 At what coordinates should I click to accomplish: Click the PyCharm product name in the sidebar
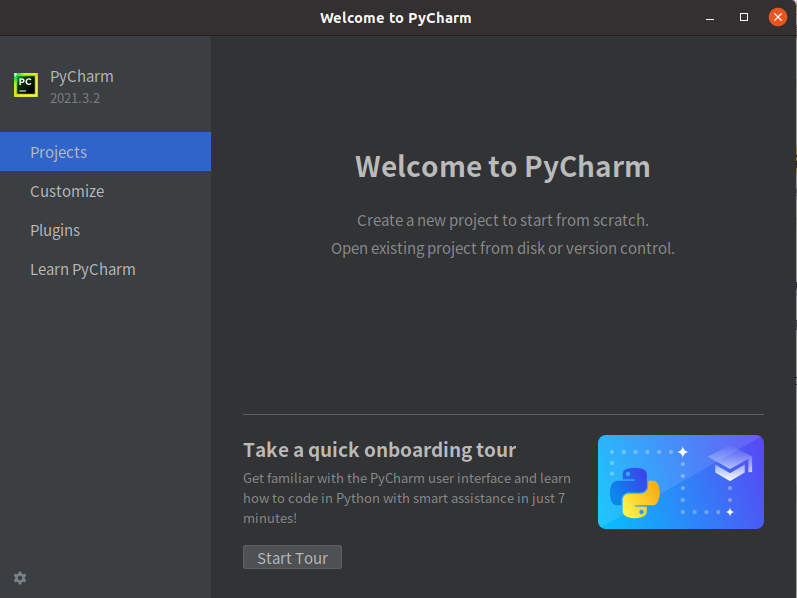coord(82,77)
